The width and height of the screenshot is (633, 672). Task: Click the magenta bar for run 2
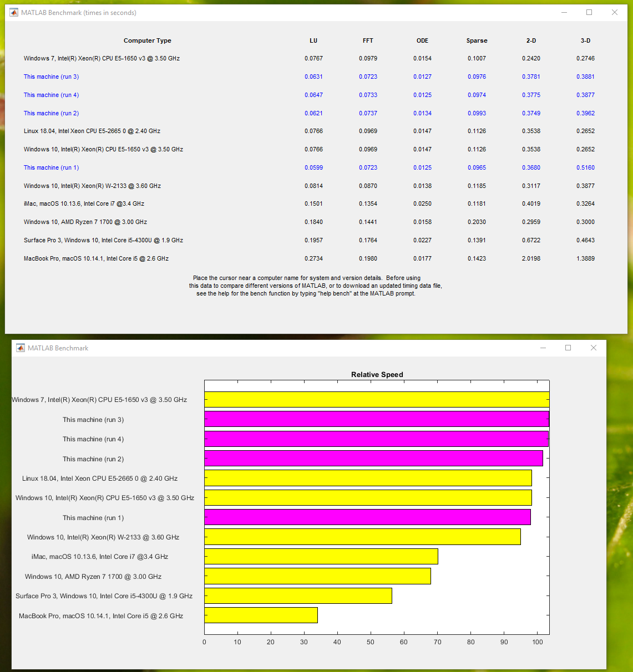pyautogui.click(x=373, y=458)
